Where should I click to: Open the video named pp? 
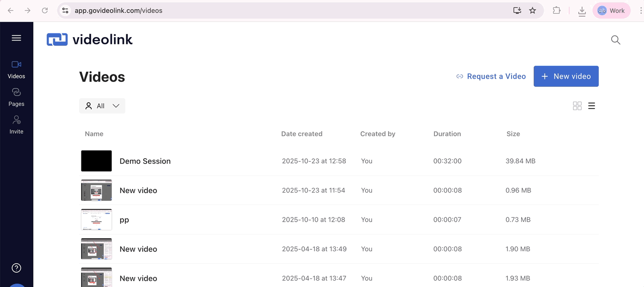coord(124,220)
